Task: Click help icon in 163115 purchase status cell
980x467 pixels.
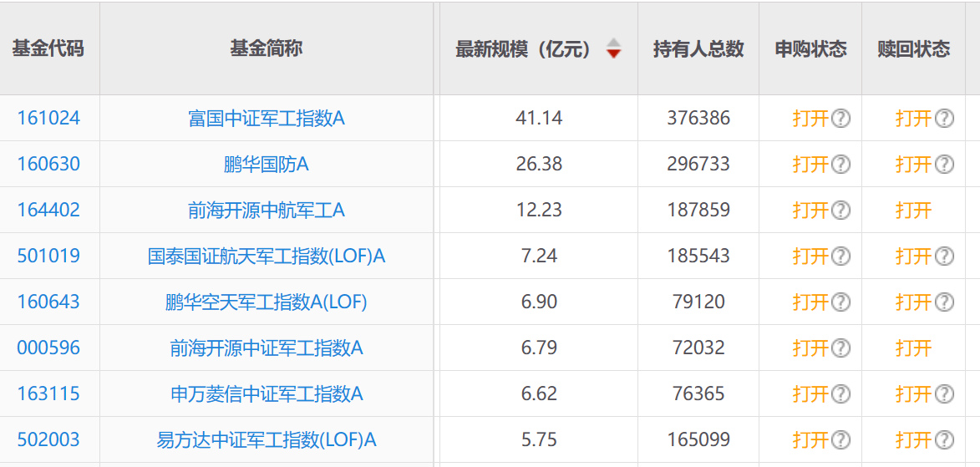Action: (841, 393)
